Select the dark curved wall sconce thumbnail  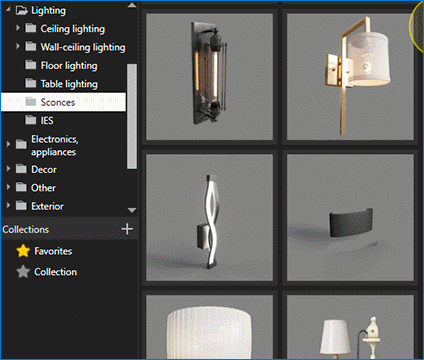point(350,217)
